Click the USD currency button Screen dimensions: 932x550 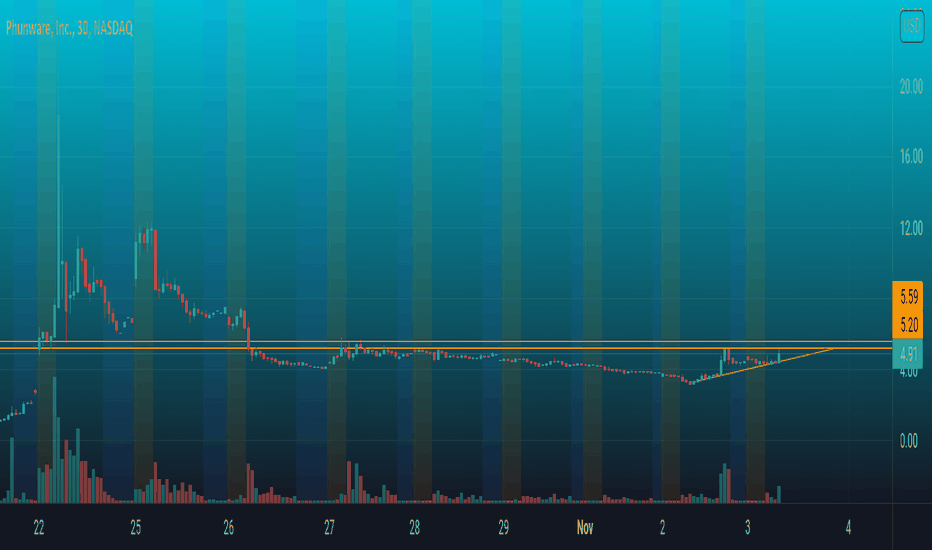click(x=911, y=27)
